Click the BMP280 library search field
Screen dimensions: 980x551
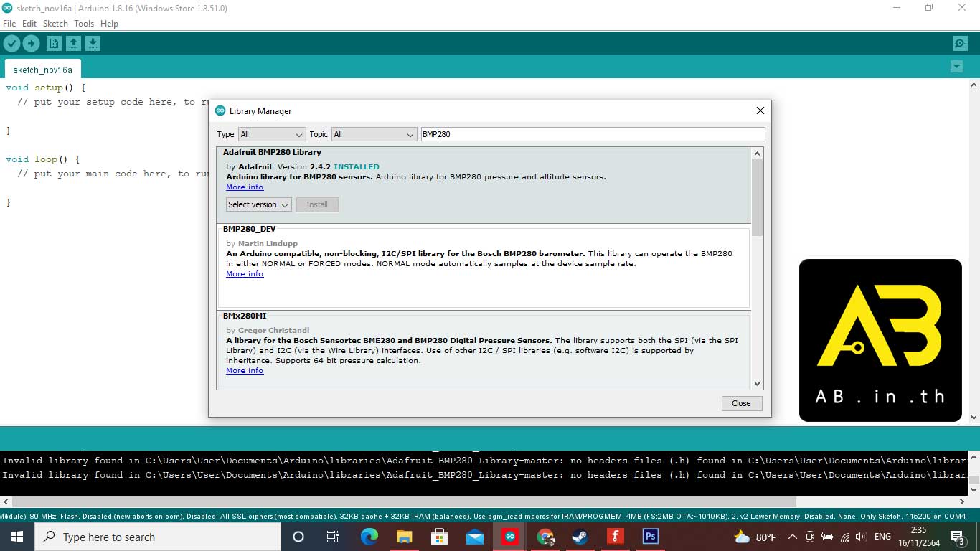[x=593, y=134]
